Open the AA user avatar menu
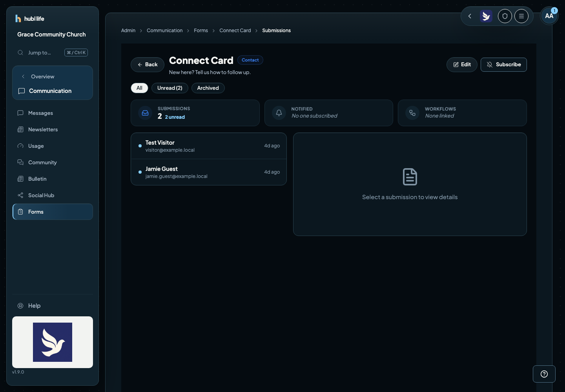The image size is (565, 392). (x=549, y=16)
